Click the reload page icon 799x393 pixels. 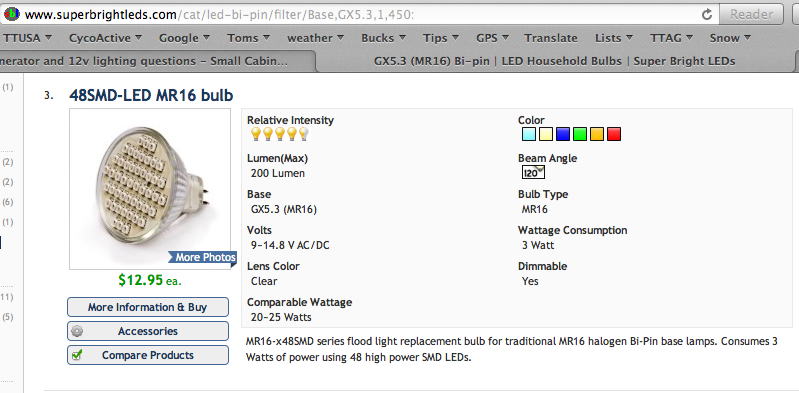click(706, 15)
